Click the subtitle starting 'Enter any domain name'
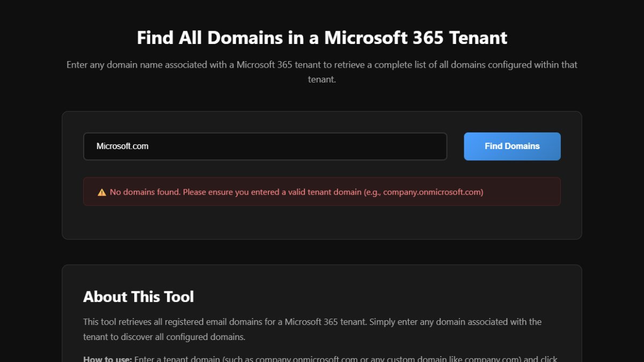Screen dimensions: 644x362 coord(321,65)
